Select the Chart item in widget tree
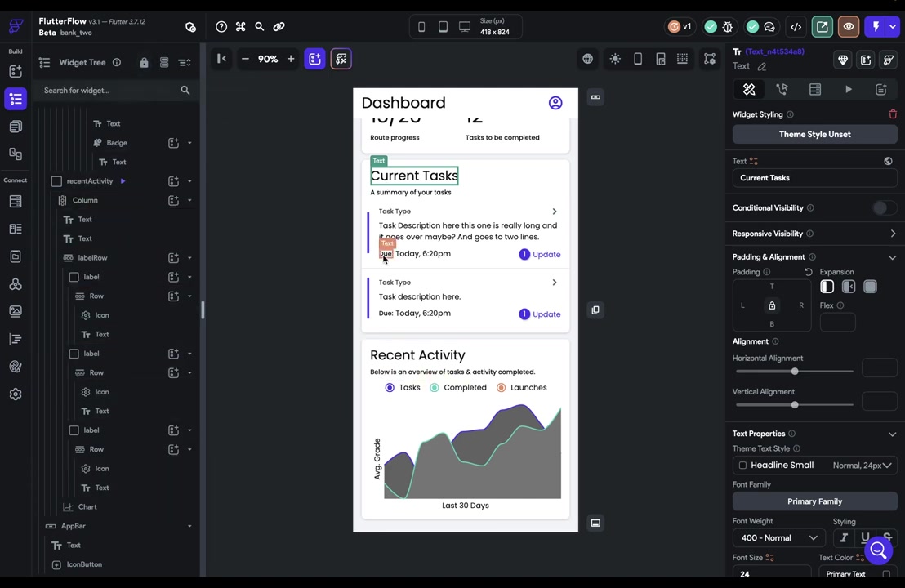This screenshot has width=905, height=588. pos(87,506)
